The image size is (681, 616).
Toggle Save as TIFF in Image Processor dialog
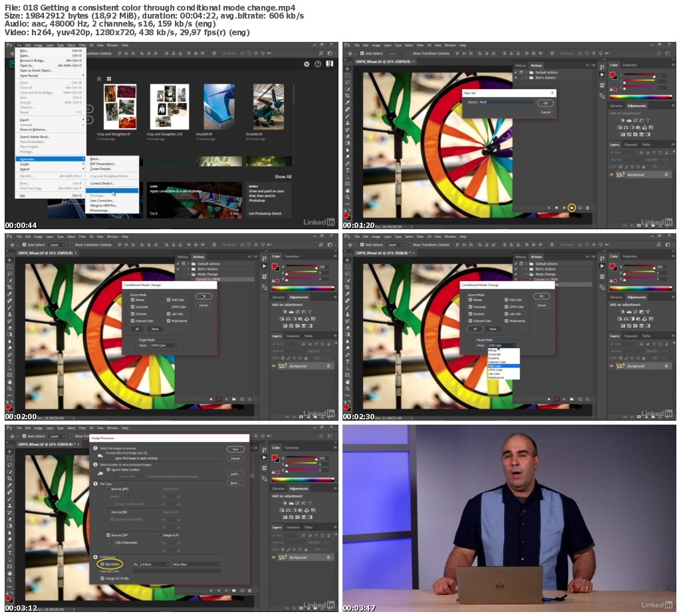click(108, 535)
